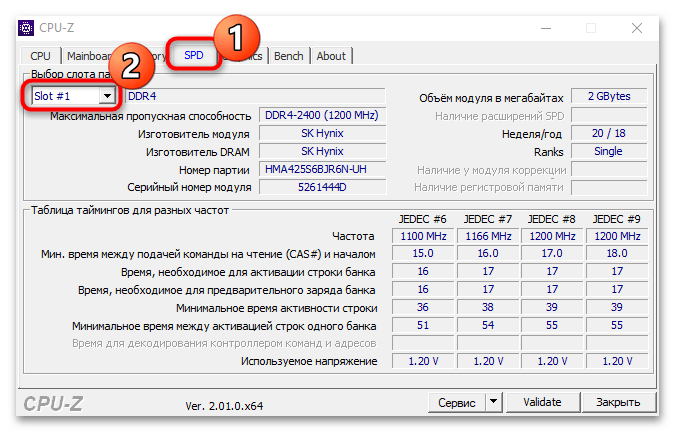Click the 16.0 CAS latency cell
This screenshot has width=675, height=432.
[x=488, y=253]
